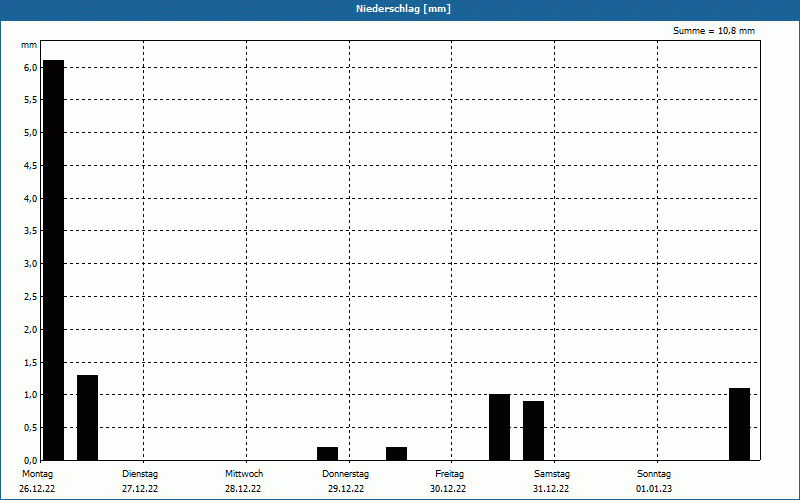The height and width of the screenshot is (500, 800).
Task: Click the 6,0 y-axis value
Action: click(x=31, y=68)
